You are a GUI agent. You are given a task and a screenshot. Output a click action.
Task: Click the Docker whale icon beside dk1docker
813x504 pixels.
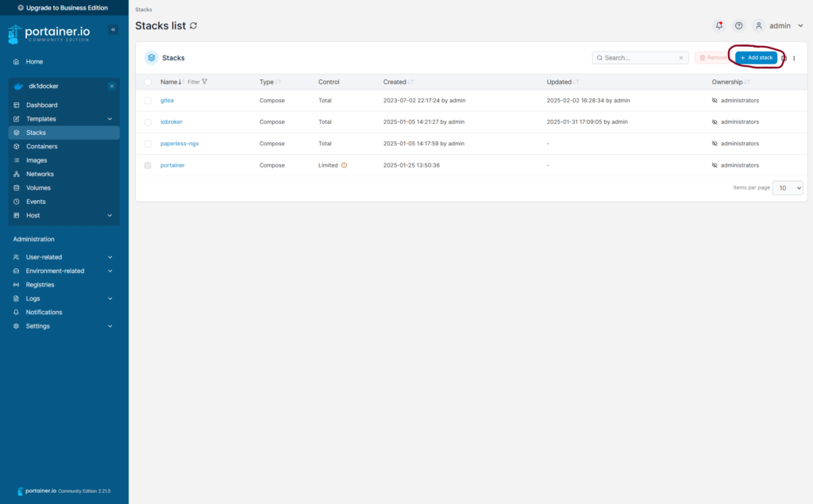click(19, 86)
